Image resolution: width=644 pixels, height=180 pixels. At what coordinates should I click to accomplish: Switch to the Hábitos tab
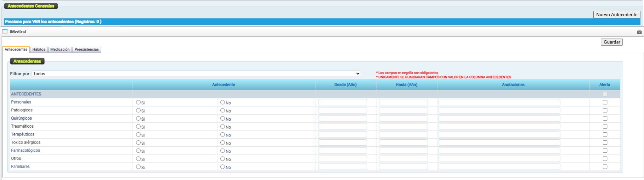pos(39,50)
